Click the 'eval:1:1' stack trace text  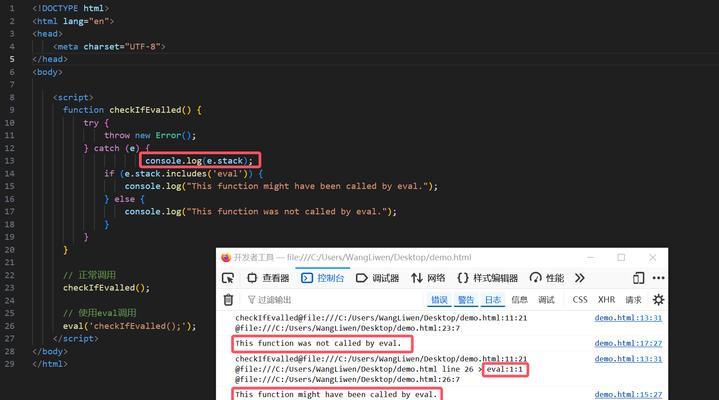coord(504,369)
